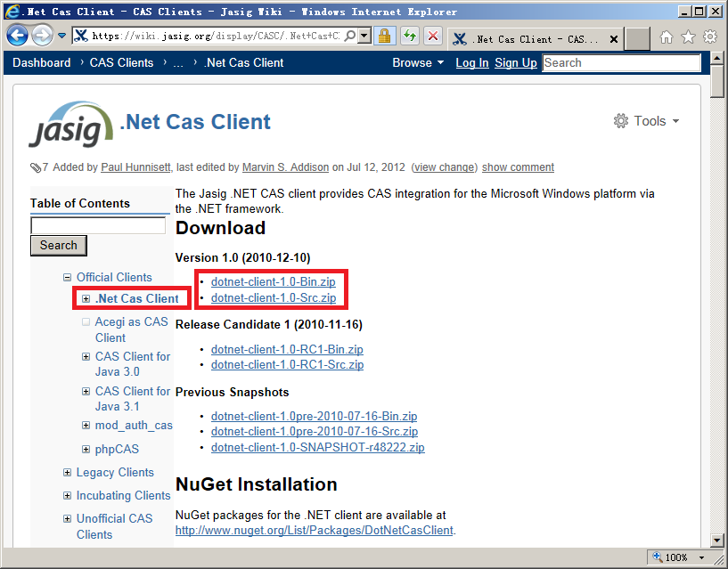Expand the phpCAS tree node
The height and width of the screenshot is (569, 728).
coord(86,449)
